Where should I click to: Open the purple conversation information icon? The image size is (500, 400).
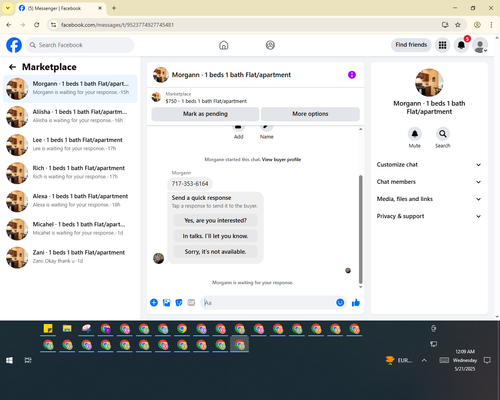[352, 75]
